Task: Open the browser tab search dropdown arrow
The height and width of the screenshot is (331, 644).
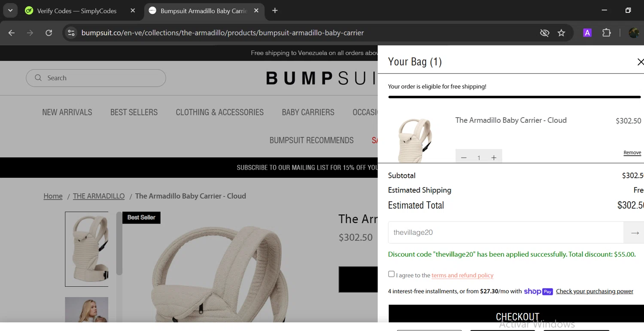Action: click(10, 11)
